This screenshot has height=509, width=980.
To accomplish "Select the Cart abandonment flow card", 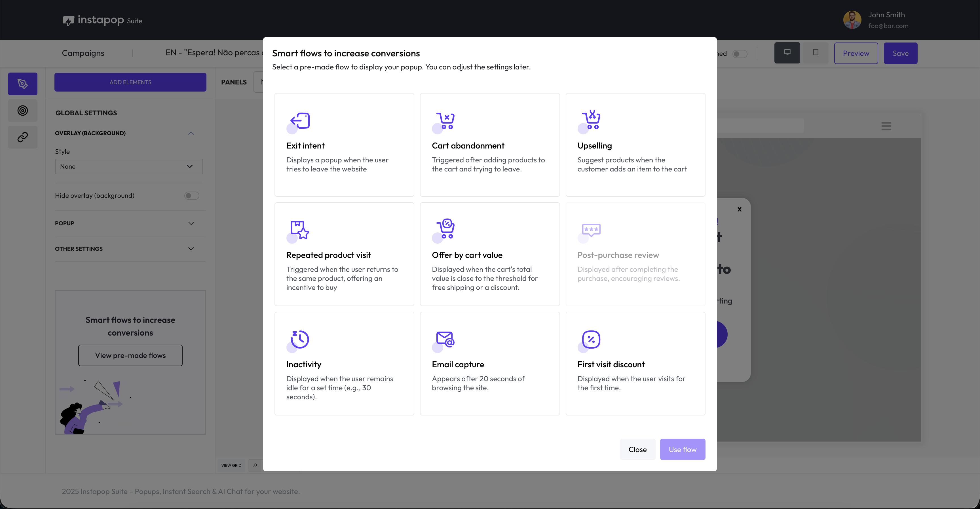I will tap(490, 145).
